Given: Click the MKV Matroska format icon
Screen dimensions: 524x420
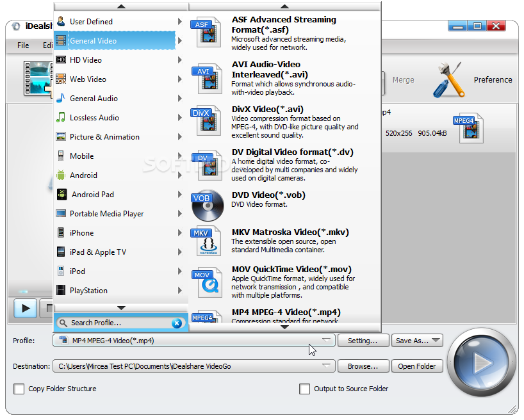Looking at the screenshot, I should tap(206, 241).
